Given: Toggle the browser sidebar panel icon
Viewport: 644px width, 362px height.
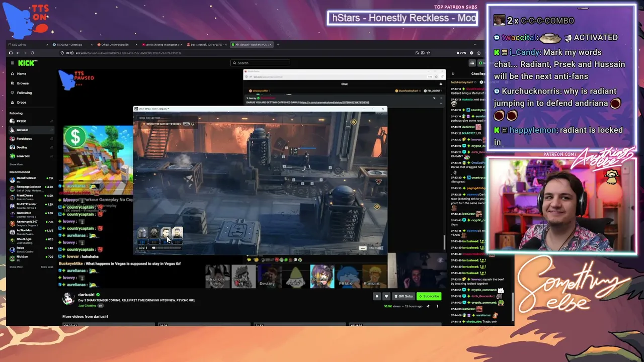Looking at the screenshot, I should 11,53.
